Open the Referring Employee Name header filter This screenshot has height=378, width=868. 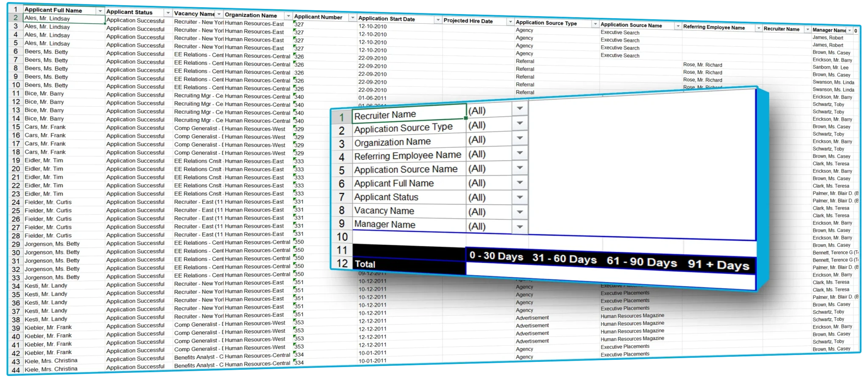pyautogui.click(x=758, y=28)
